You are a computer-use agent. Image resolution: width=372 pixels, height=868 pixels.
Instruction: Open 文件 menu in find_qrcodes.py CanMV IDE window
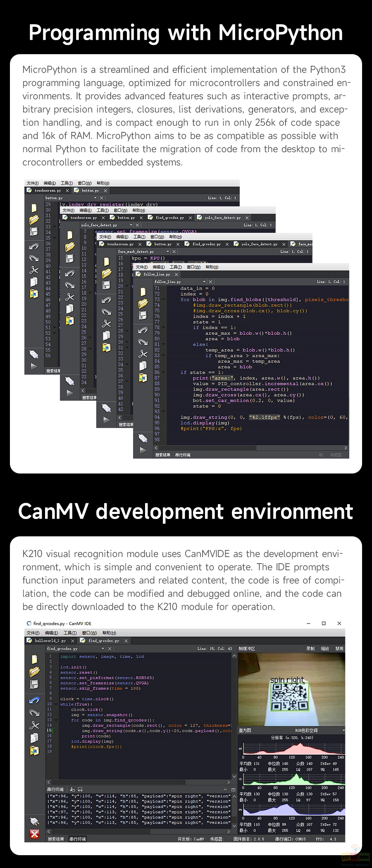point(33,633)
